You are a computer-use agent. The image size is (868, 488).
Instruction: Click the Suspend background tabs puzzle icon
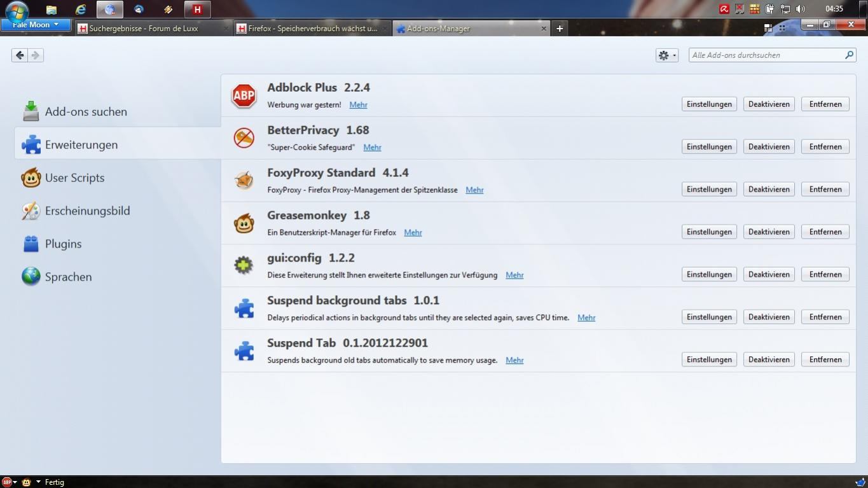tap(244, 309)
